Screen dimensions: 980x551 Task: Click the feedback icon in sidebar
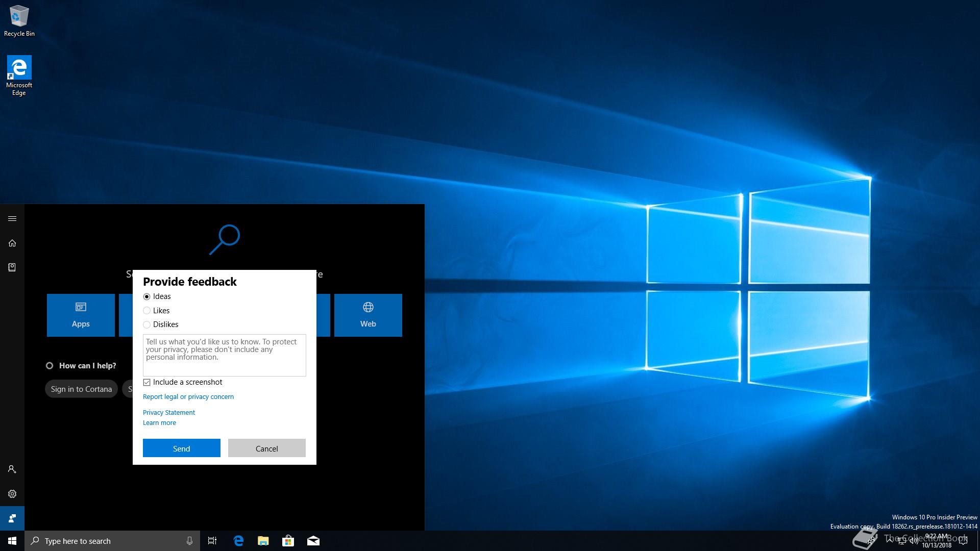tap(12, 518)
